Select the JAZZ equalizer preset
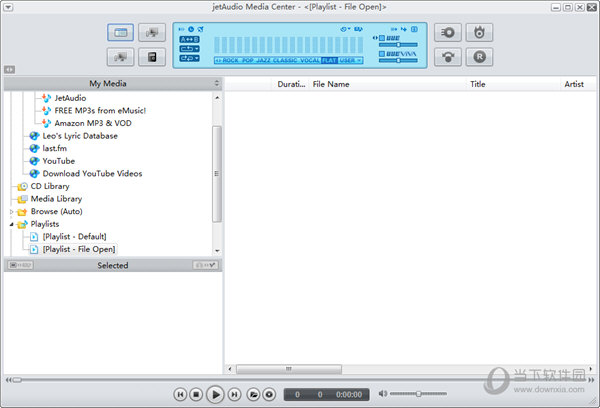The height and width of the screenshot is (408, 600). click(x=263, y=60)
